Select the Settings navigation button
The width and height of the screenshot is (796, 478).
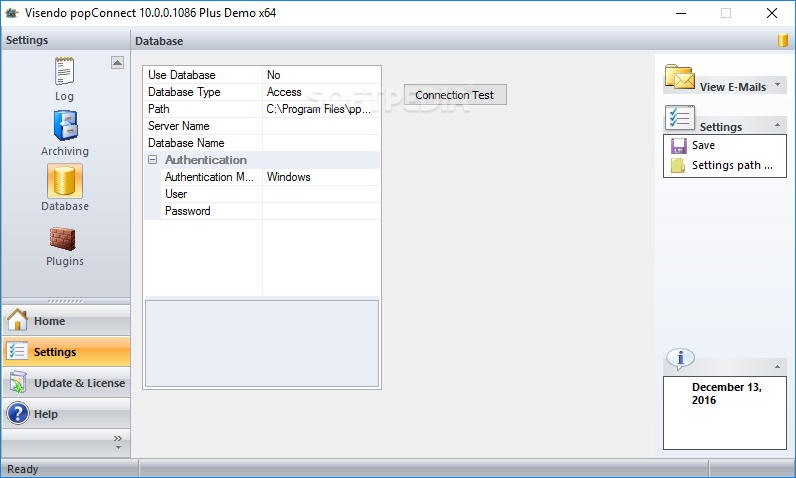(66, 352)
